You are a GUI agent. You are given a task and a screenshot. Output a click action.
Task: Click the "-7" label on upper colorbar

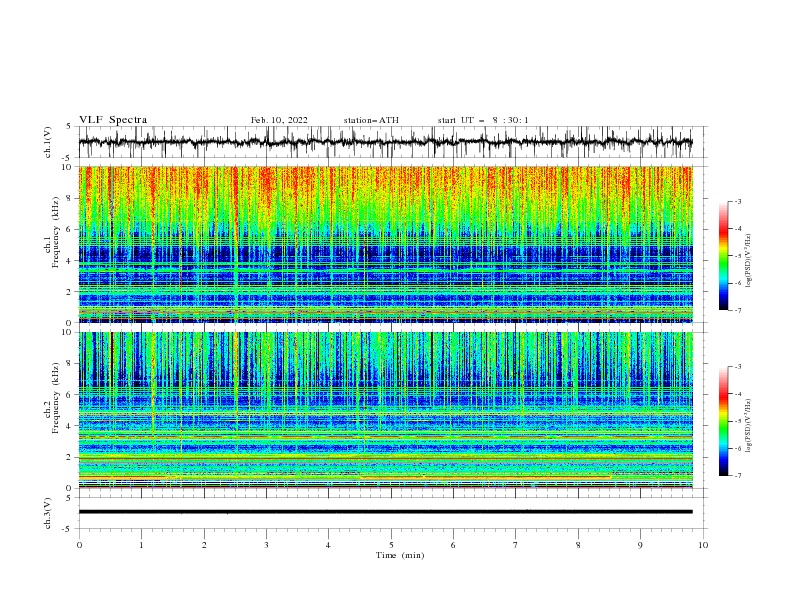pos(737,310)
